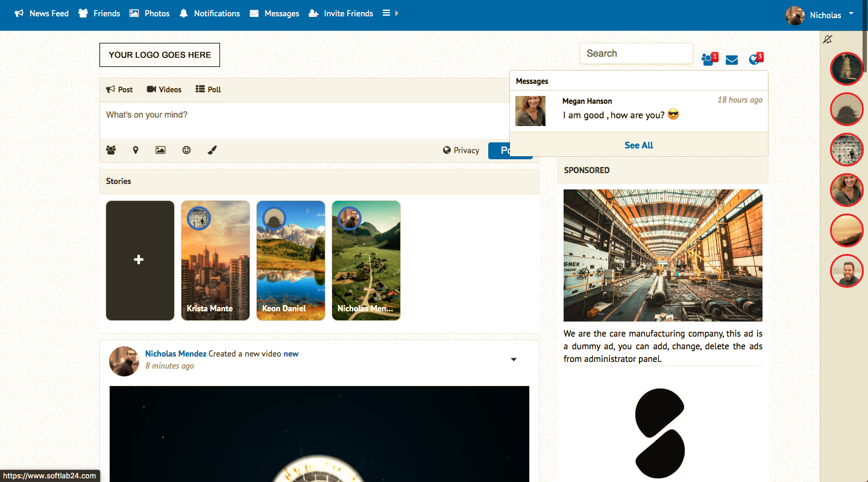
Task: Click the add photo icon in composer
Action: click(160, 150)
